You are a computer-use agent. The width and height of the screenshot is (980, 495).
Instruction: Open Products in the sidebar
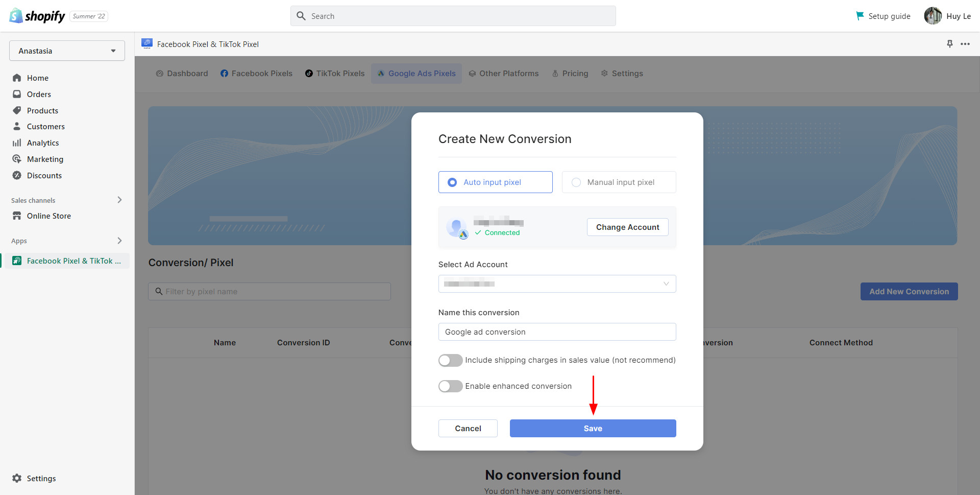pyautogui.click(x=42, y=110)
